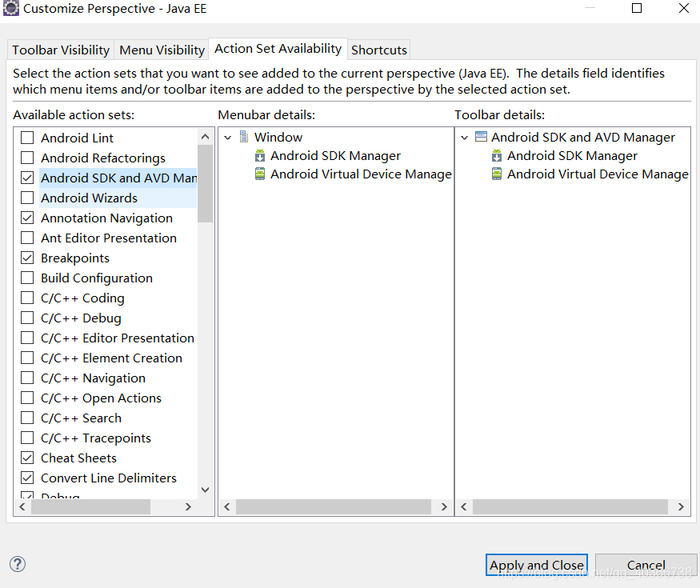Select the Action Set Availability tab

(278, 48)
